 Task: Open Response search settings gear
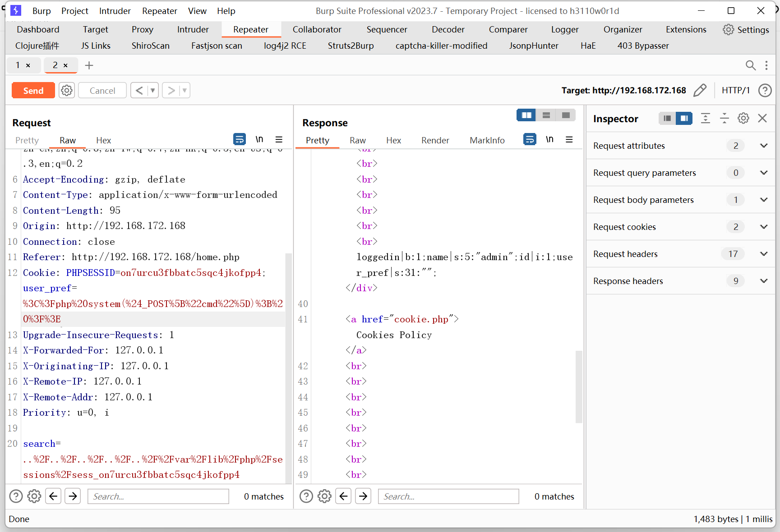tap(324, 496)
